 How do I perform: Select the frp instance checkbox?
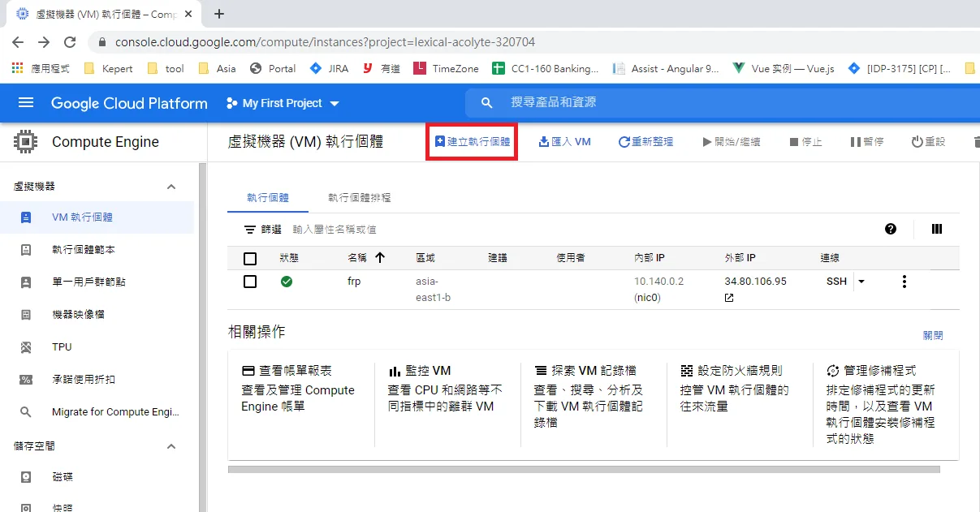(250, 282)
